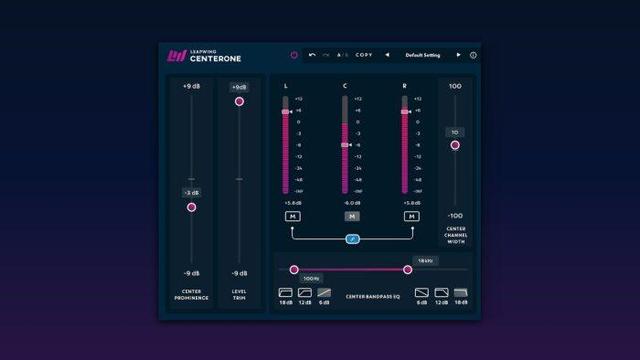Switch the A/B comparison state
Viewport: 640px width, 360px height.
(342, 55)
